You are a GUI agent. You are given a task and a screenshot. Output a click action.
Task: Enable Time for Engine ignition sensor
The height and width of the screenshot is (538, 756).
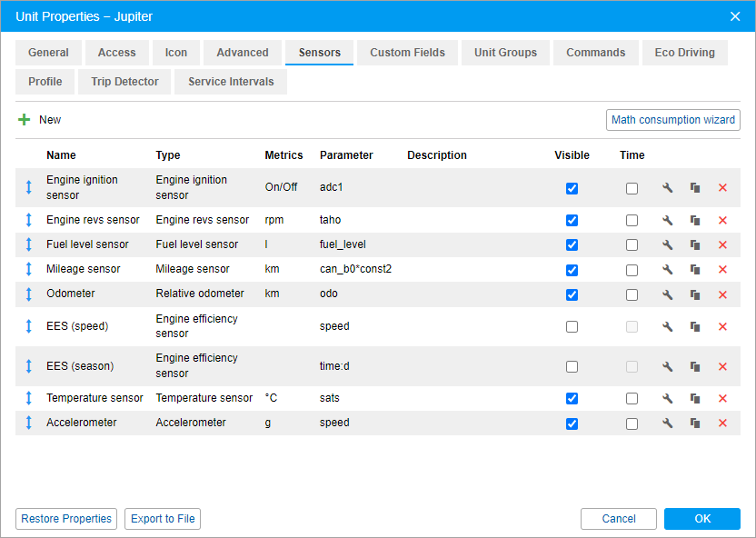(x=632, y=188)
